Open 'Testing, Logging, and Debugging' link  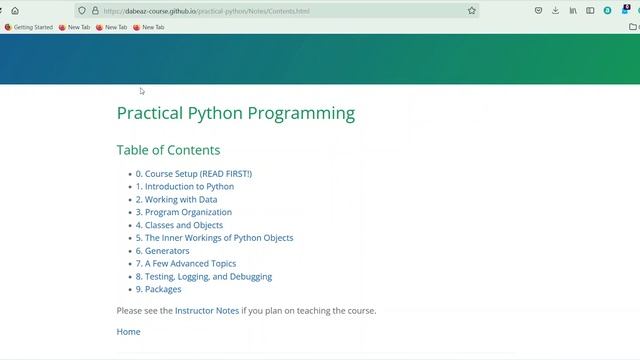coord(209,277)
